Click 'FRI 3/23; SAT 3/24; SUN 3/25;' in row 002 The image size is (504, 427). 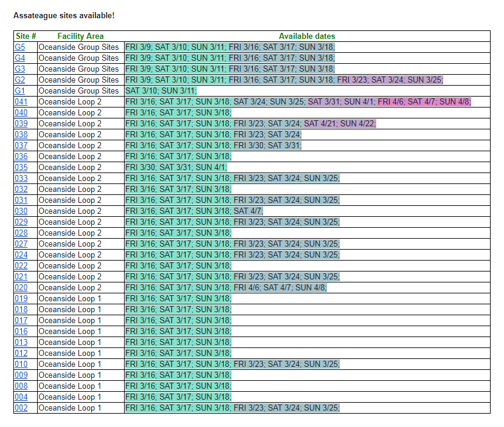pyautogui.click(x=286, y=408)
